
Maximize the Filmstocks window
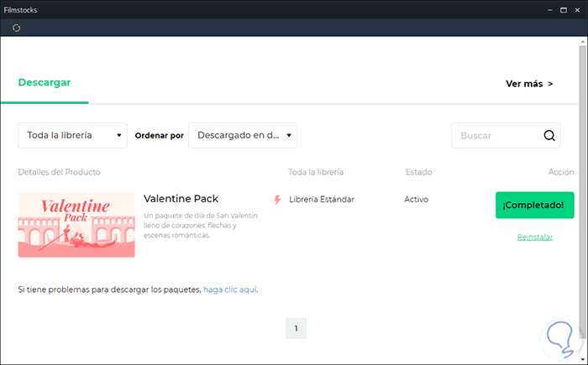(x=564, y=10)
